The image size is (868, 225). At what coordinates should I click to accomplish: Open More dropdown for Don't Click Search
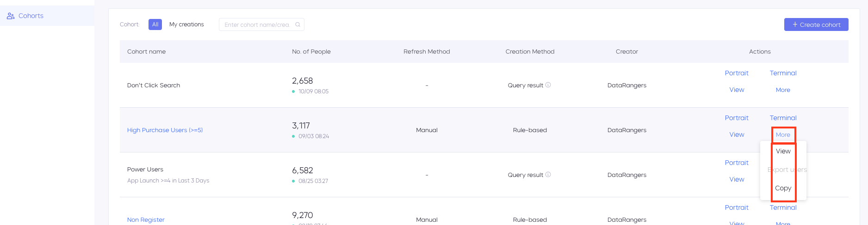(783, 90)
